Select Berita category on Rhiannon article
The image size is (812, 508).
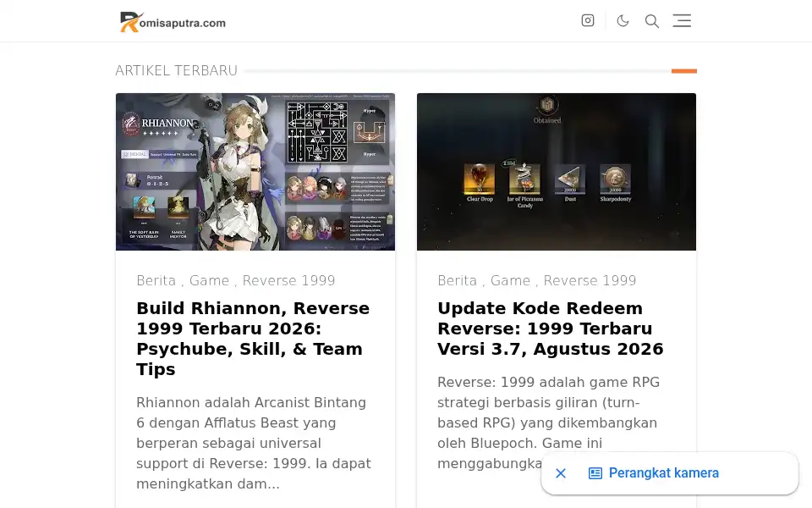coord(156,280)
